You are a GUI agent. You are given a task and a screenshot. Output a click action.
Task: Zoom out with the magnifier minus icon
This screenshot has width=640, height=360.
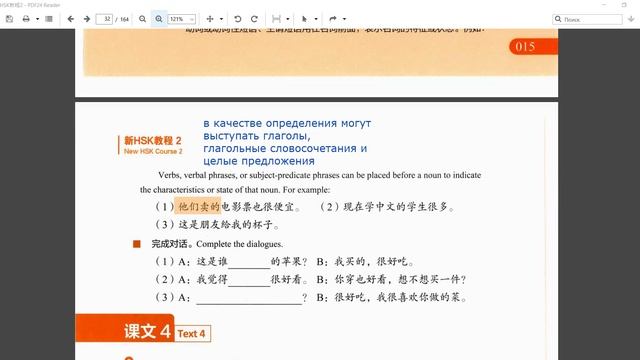[x=142, y=19]
